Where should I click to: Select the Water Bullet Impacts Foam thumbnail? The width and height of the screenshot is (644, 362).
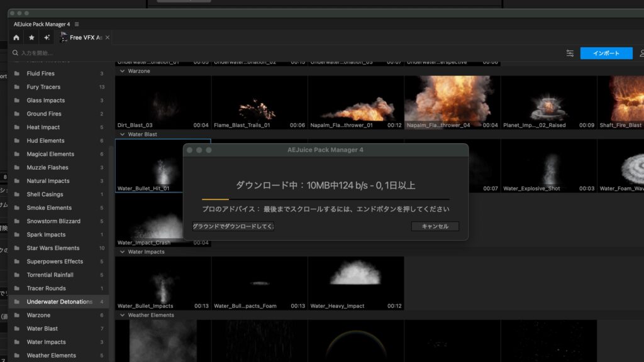click(x=260, y=283)
